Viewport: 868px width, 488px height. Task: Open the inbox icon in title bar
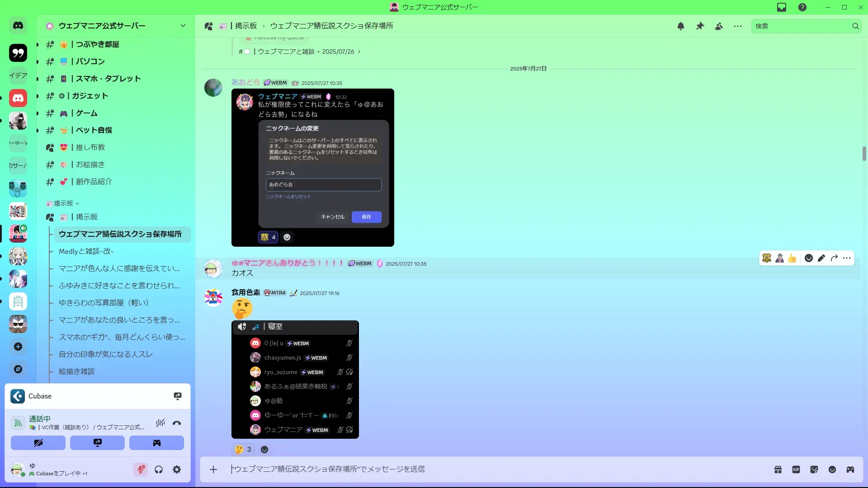click(x=782, y=7)
